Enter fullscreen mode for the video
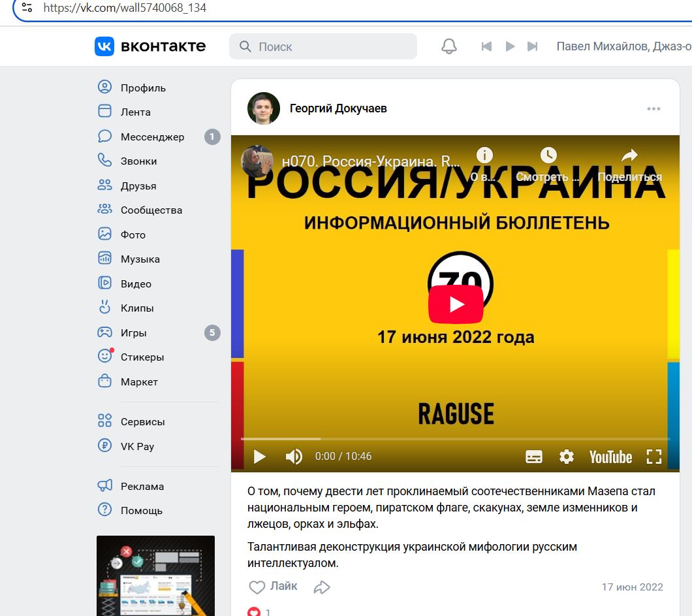 (653, 457)
